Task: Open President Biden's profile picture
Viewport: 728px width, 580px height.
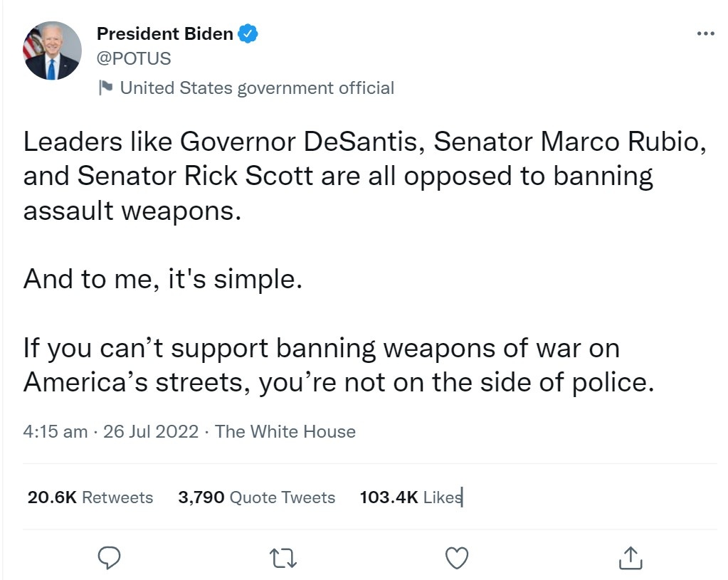Action: click(x=53, y=51)
